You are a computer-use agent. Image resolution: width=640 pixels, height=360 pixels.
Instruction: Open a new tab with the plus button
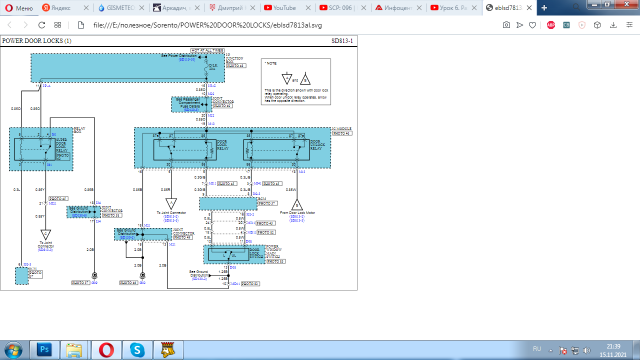pos(544,8)
